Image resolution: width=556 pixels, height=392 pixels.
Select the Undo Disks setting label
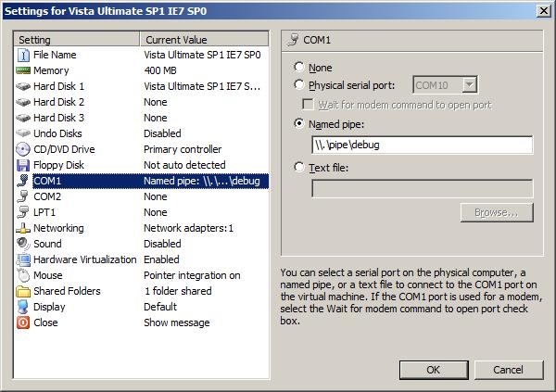tap(57, 133)
